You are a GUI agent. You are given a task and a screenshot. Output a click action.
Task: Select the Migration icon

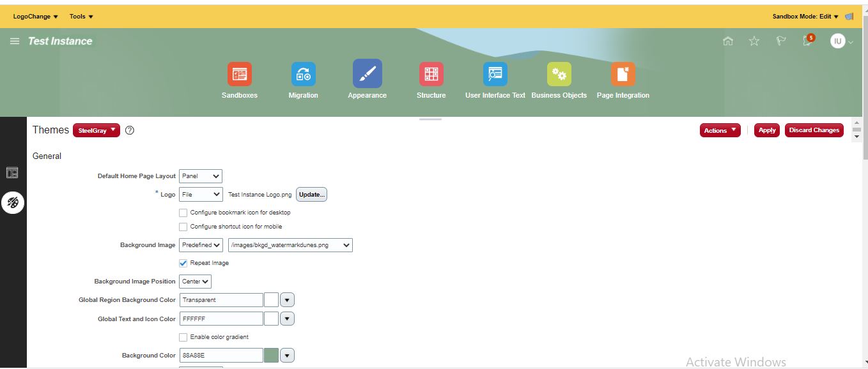[303, 73]
